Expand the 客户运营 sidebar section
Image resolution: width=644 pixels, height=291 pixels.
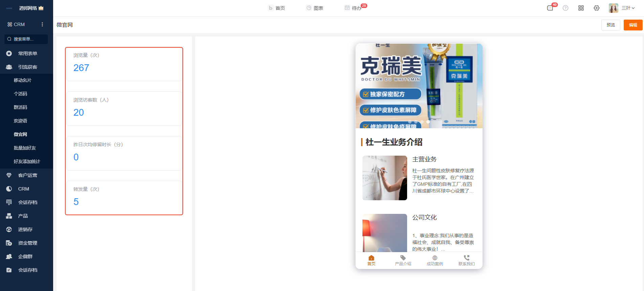(x=27, y=175)
